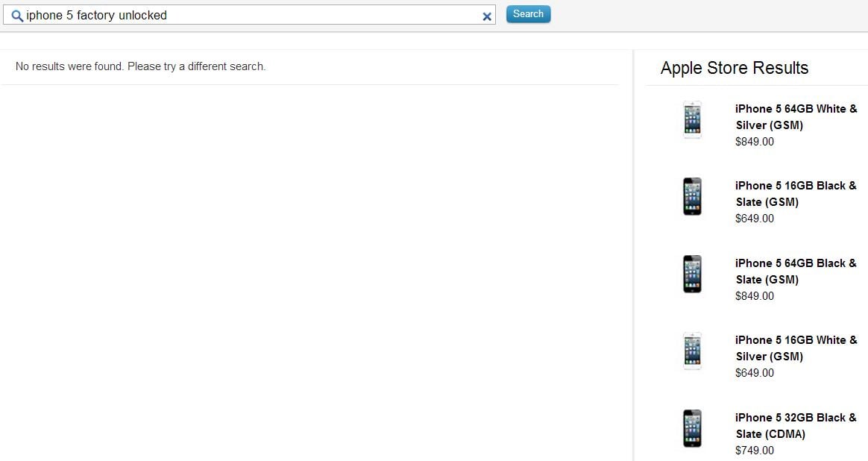
Task: Open iPhone 5 16GB White & Silver (GSM) link
Action: [796, 348]
